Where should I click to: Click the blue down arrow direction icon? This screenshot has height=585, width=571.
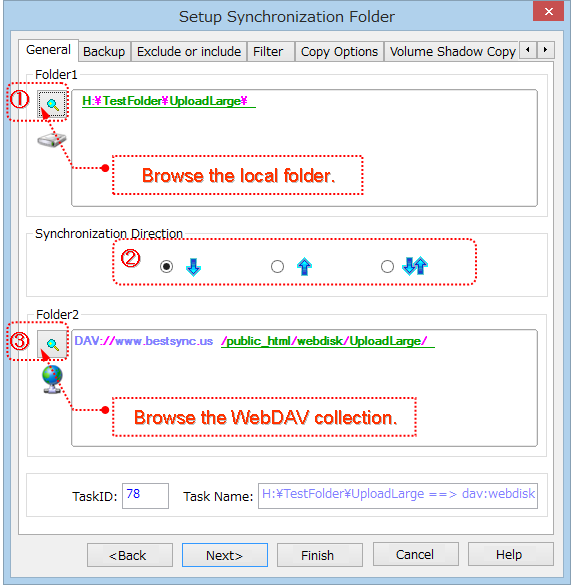pos(193,267)
